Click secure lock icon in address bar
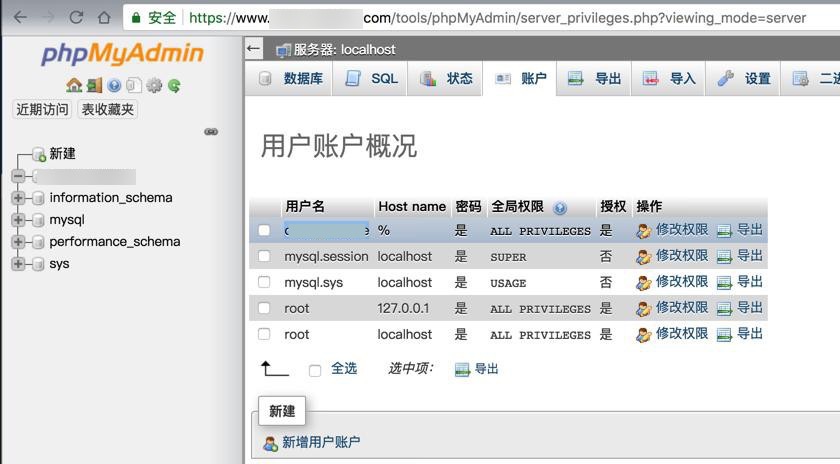840x464 pixels. (x=136, y=18)
